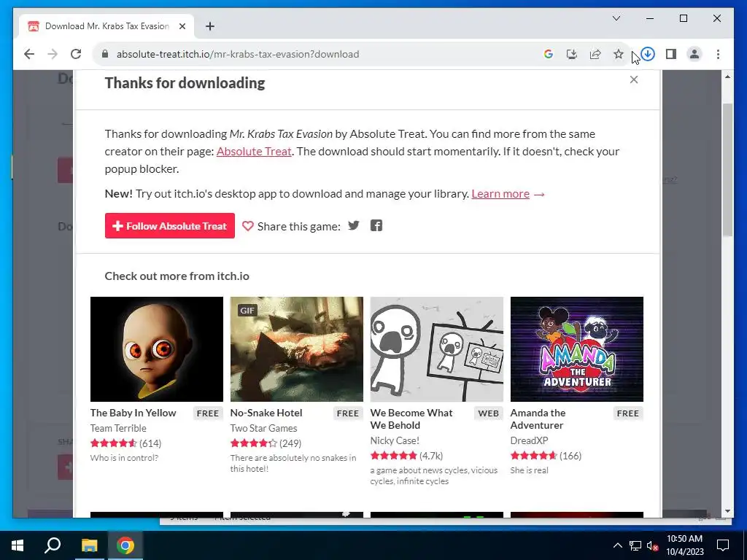Screen dimensions: 747x560
Task: Click page scrollbar up arrow
Action: click(727, 77)
